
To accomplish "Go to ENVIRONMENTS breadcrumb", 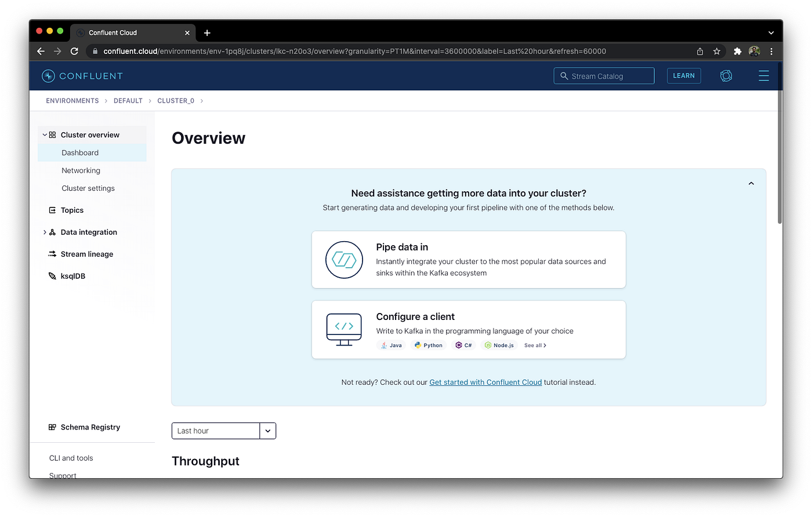I will click(72, 101).
